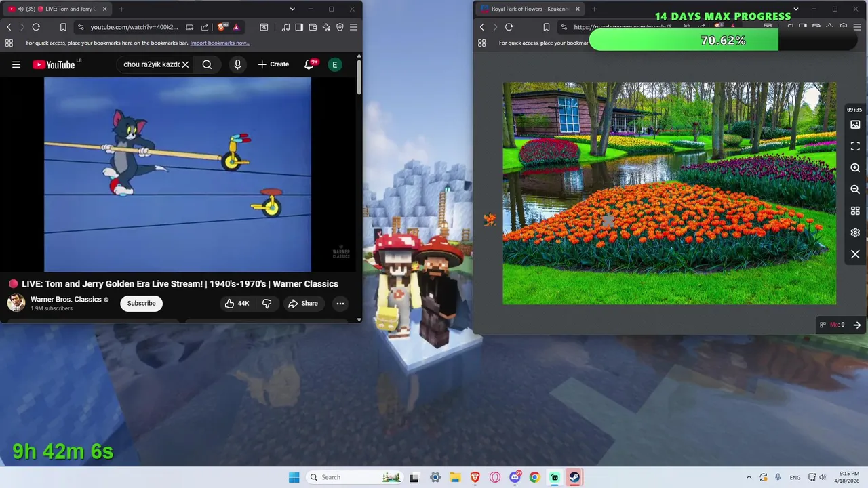
Task: Pick up the loose orange puzzle piece
Action: 490,219
